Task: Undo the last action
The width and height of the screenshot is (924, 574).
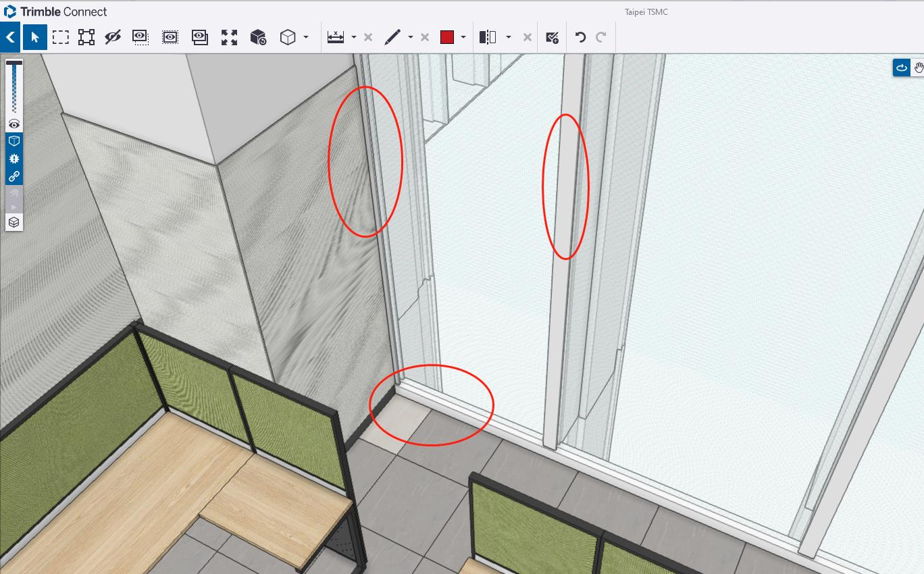Action: click(x=580, y=38)
